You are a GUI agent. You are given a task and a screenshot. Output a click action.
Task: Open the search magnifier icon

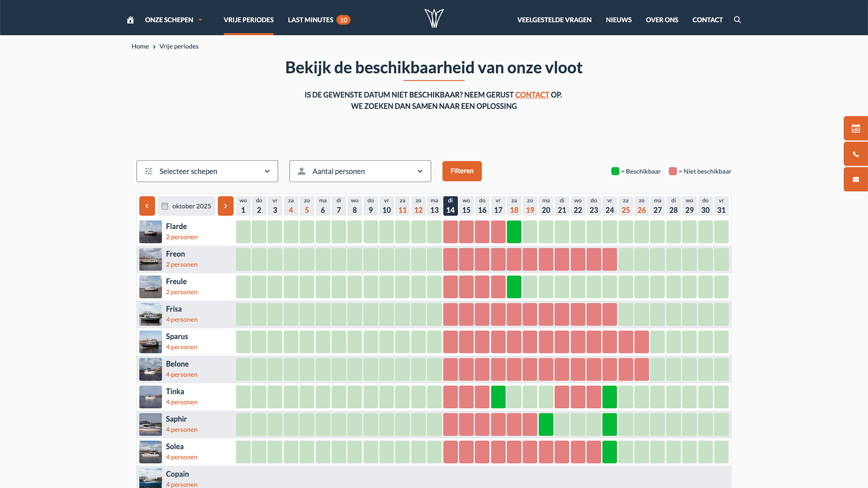click(x=737, y=20)
